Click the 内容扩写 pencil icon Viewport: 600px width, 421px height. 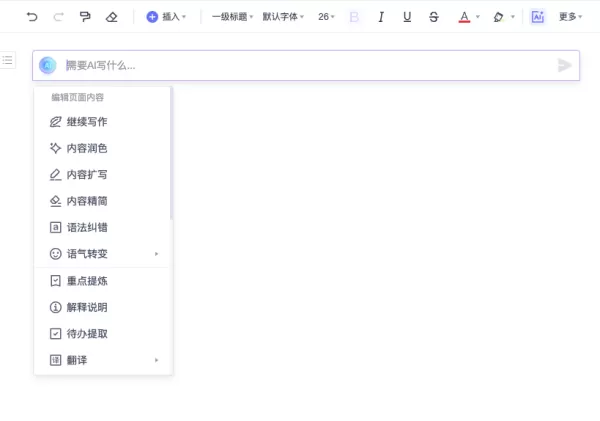coord(55,175)
